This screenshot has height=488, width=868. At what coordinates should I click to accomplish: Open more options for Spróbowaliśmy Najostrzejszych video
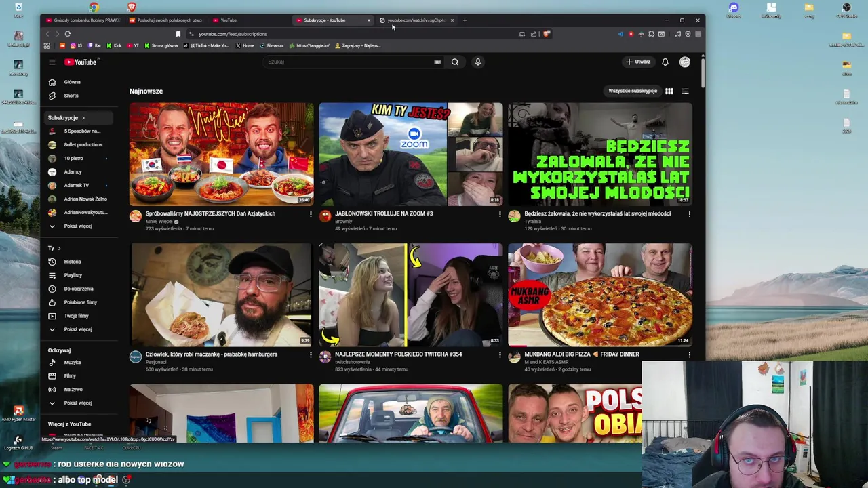click(x=311, y=214)
